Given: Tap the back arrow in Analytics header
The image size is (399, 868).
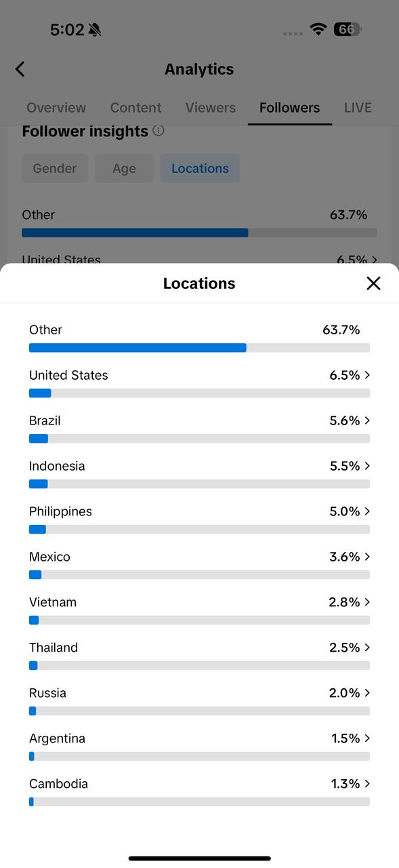Looking at the screenshot, I should [x=20, y=69].
